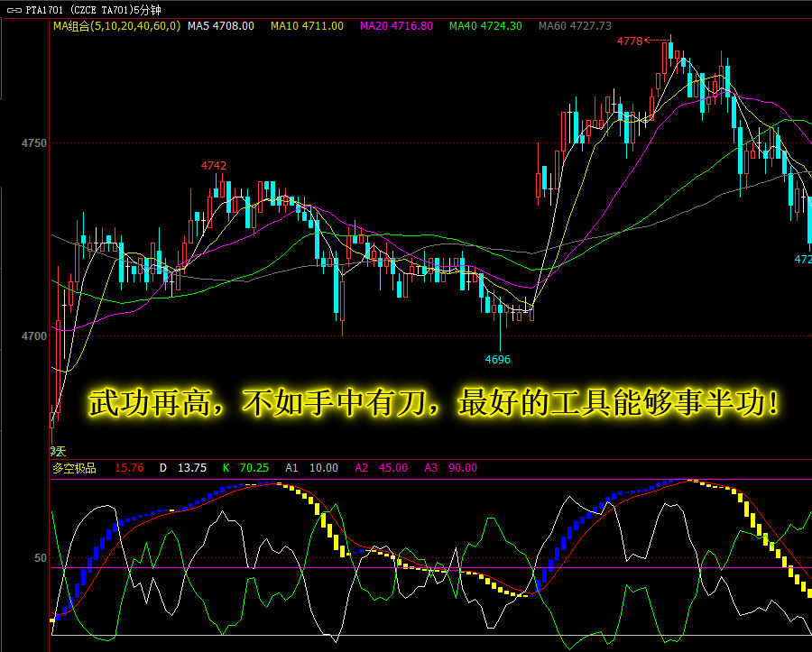The image size is (812, 652).
Task: Click the 4742 peak price label
Action: point(214,166)
